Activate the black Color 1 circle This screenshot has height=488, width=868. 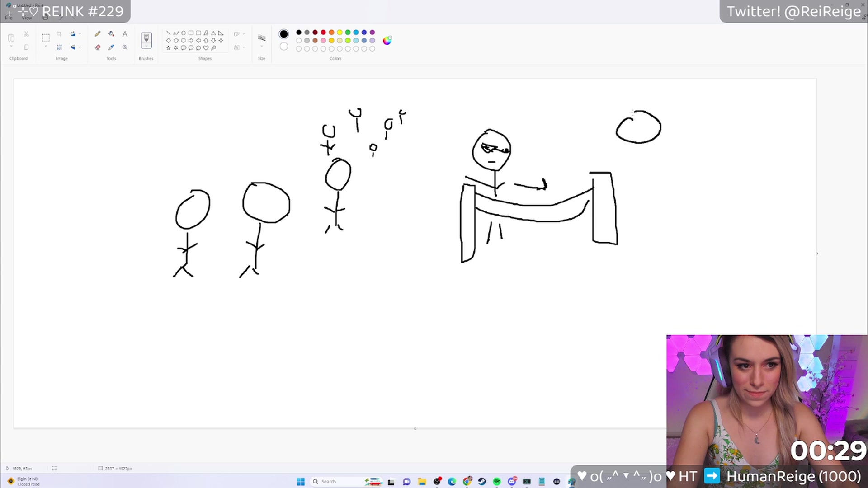coord(283,34)
